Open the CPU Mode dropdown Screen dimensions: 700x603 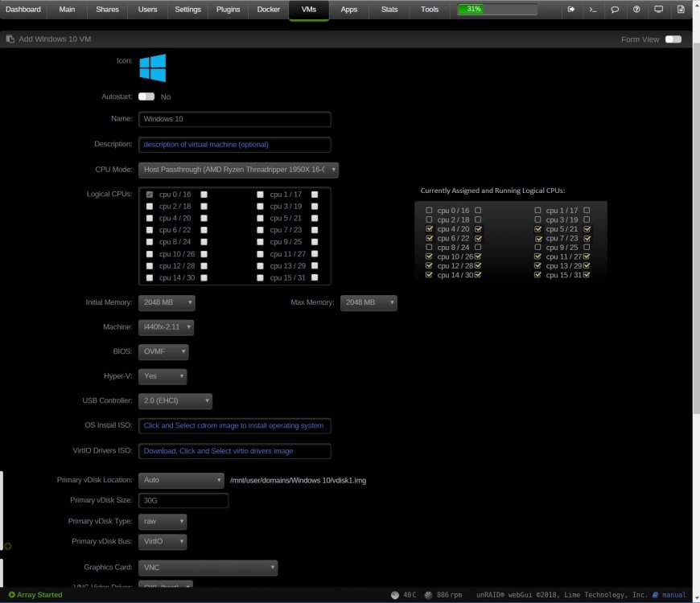(238, 170)
